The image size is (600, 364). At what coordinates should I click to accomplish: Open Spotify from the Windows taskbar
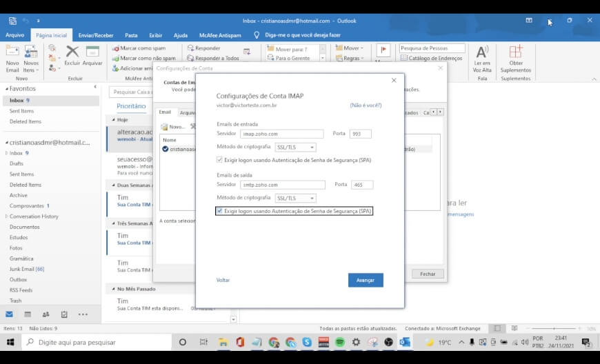click(340, 342)
